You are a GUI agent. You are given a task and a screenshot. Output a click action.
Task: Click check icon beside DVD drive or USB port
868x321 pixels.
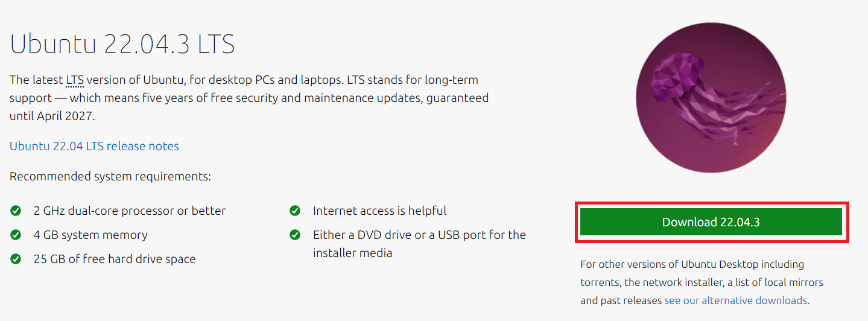point(295,235)
